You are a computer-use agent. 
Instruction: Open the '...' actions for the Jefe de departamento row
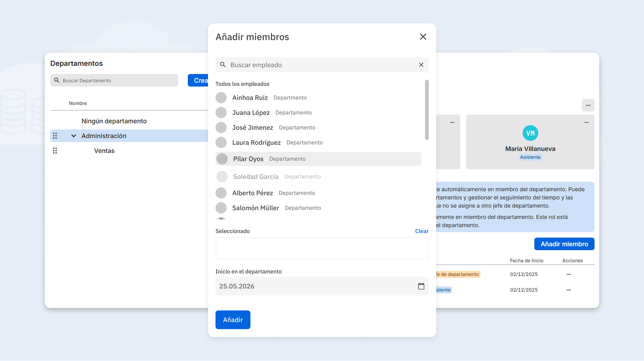pos(568,274)
